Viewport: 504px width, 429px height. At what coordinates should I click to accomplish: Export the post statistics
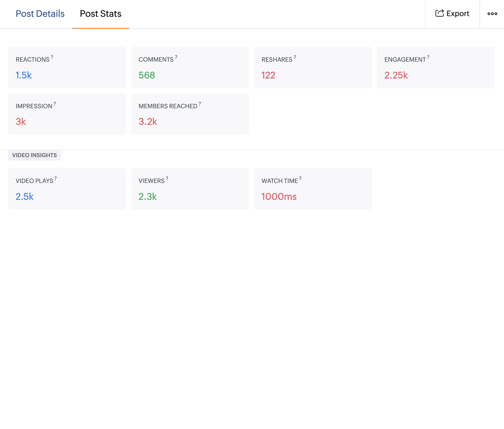click(x=452, y=14)
